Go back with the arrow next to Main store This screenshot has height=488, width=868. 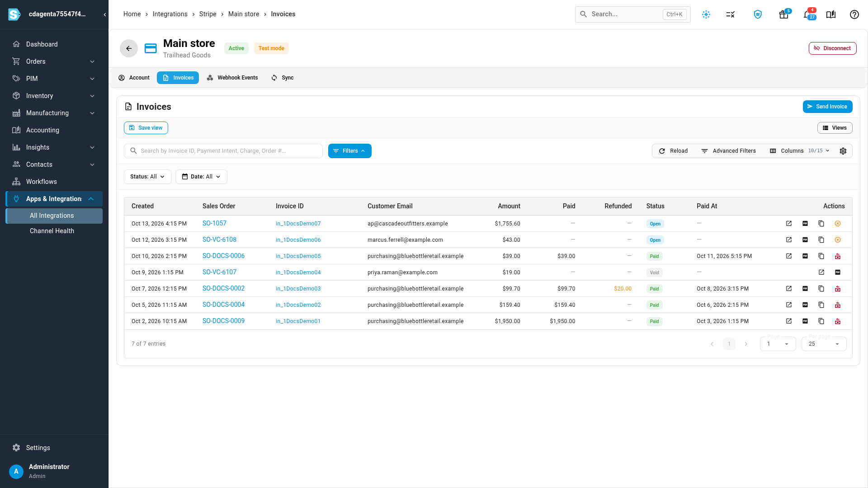129,48
